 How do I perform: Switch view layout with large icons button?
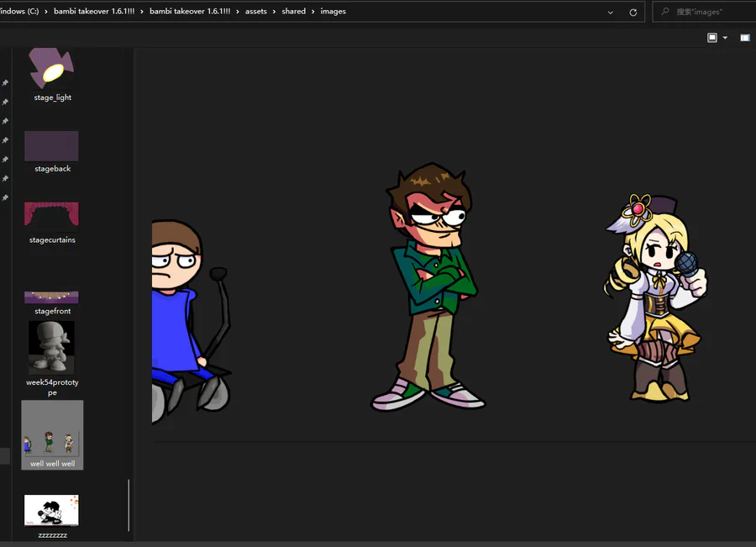[712, 38]
